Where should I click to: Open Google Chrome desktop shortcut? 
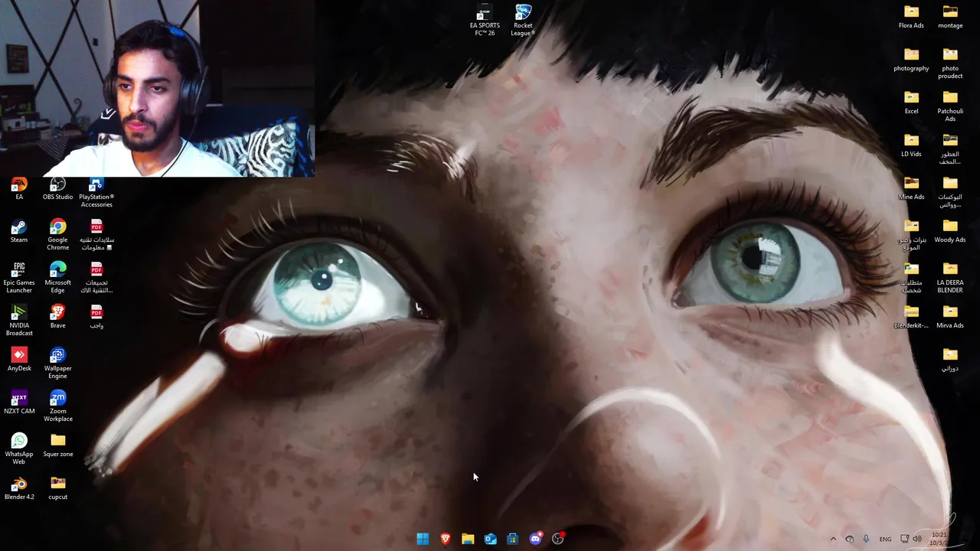pos(58,235)
